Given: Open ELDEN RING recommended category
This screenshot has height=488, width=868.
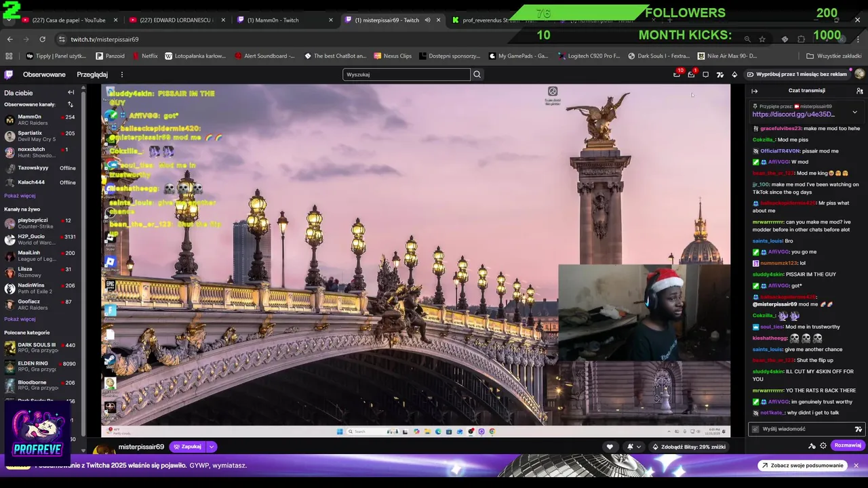Looking at the screenshot, I should click(40, 367).
